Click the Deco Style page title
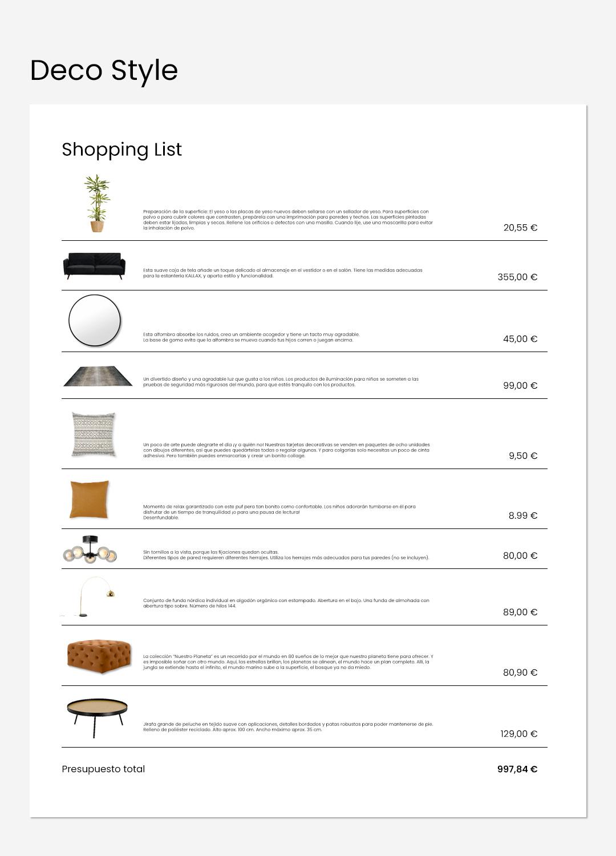Viewport: 616px width, 856px height. pos(104,70)
